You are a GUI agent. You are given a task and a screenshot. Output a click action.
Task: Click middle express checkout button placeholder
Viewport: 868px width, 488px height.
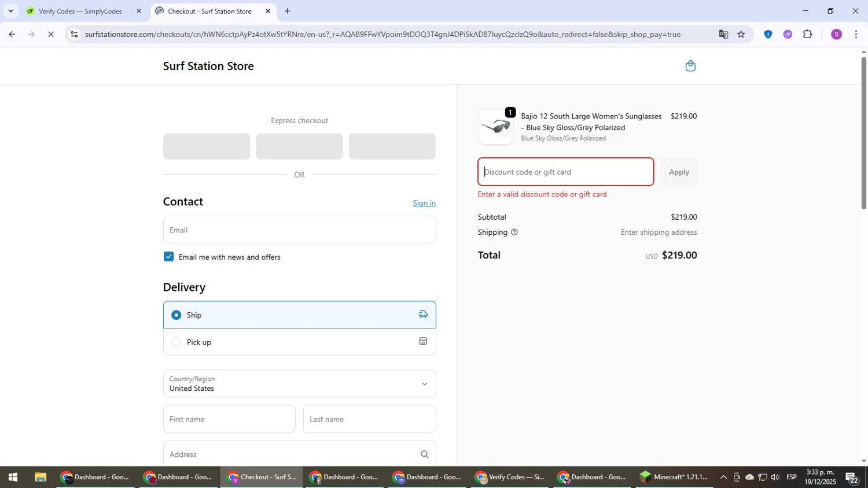[299, 146]
